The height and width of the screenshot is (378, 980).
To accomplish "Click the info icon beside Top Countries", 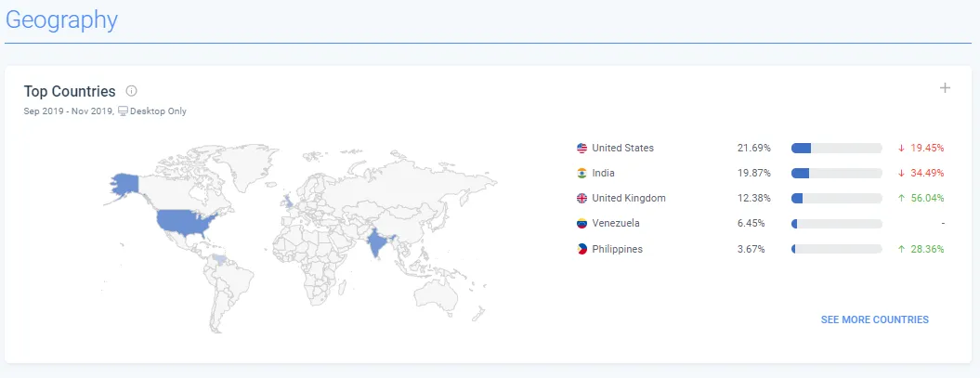I will (131, 91).
